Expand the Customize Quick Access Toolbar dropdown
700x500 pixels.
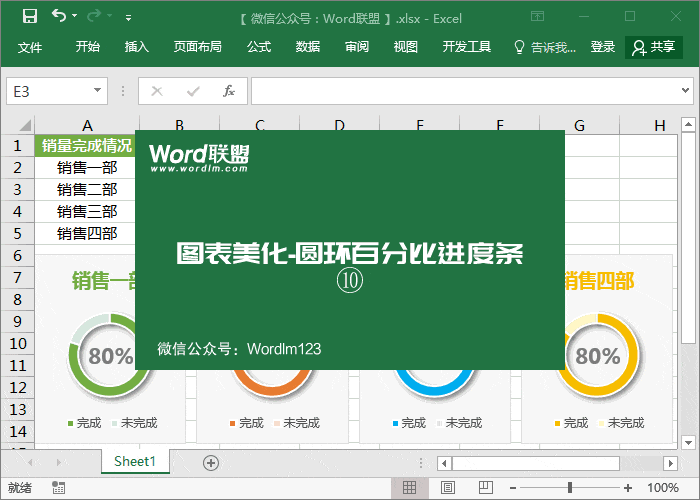pos(128,18)
